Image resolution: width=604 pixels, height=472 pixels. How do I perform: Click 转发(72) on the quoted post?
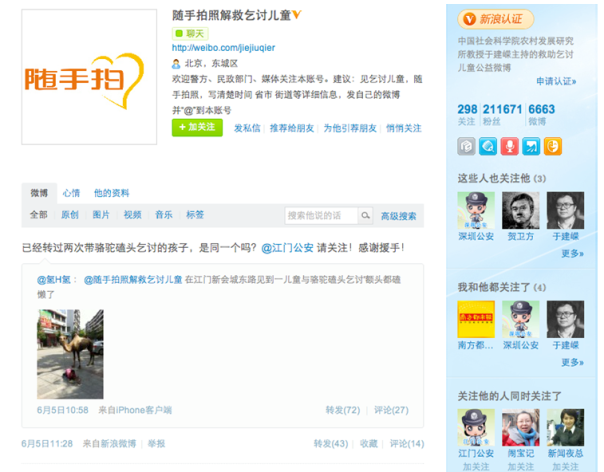(x=343, y=410)
